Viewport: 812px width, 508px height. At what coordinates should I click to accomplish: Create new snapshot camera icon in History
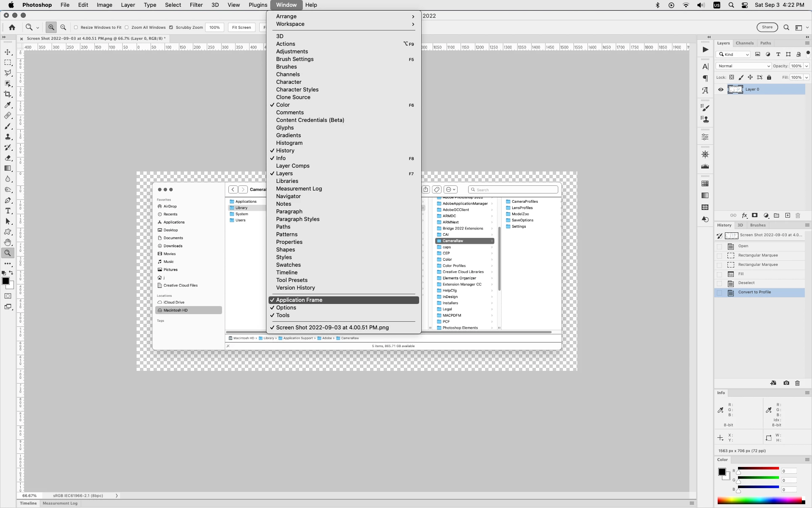(786, 383)
